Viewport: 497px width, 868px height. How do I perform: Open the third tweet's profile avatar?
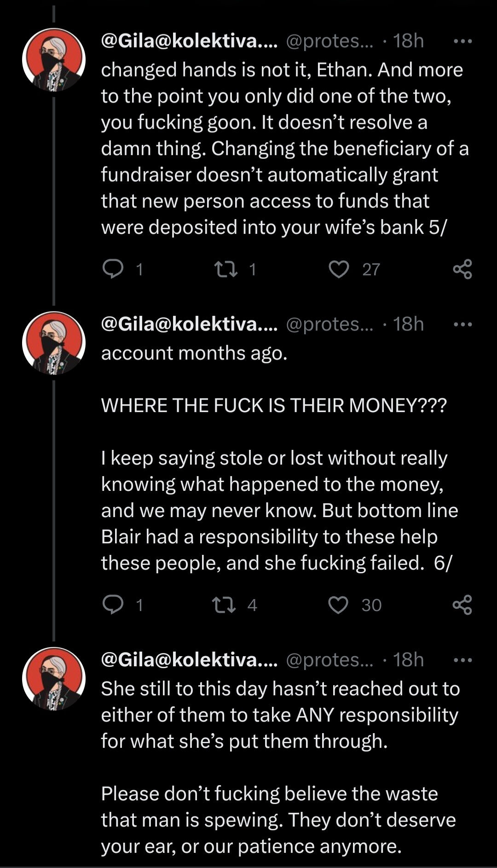coord(54,679)
